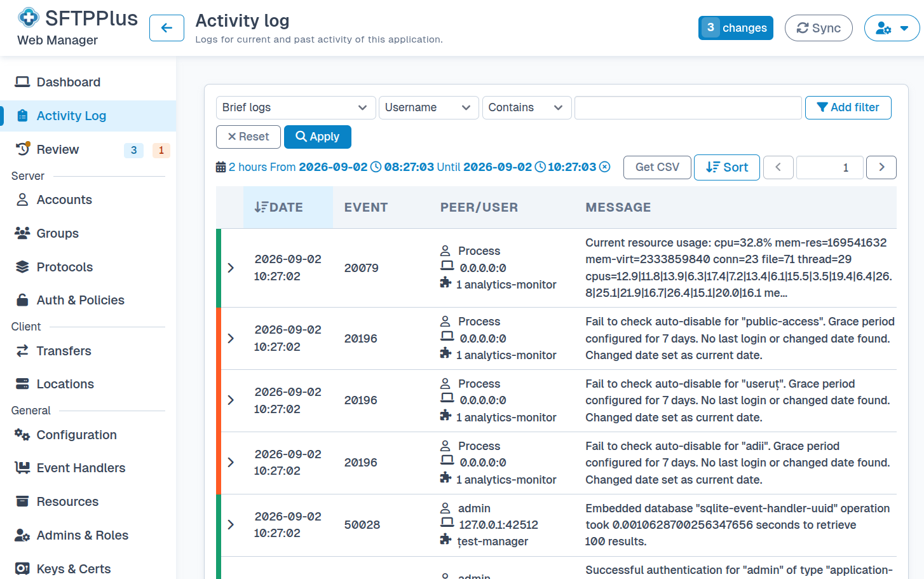The height and width of the screenshot is (579, 924).
Task: Open the 3 changes button
Action: click(x=735, y=28)
